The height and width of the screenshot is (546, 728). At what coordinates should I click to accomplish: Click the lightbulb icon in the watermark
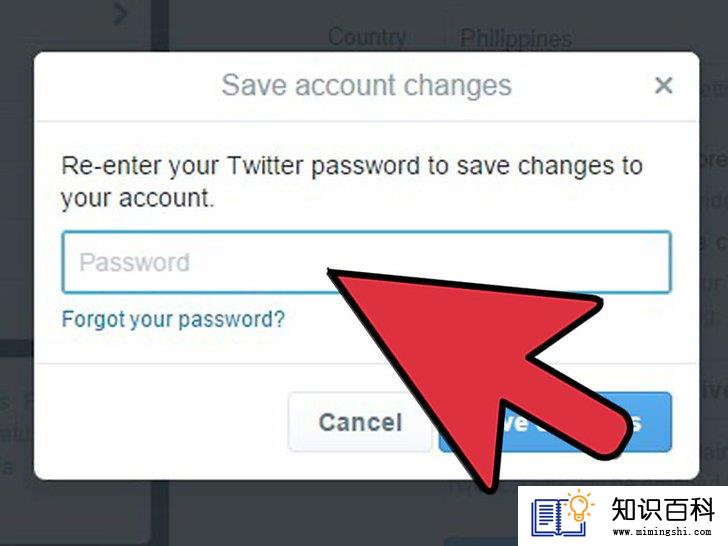point(578,507)
